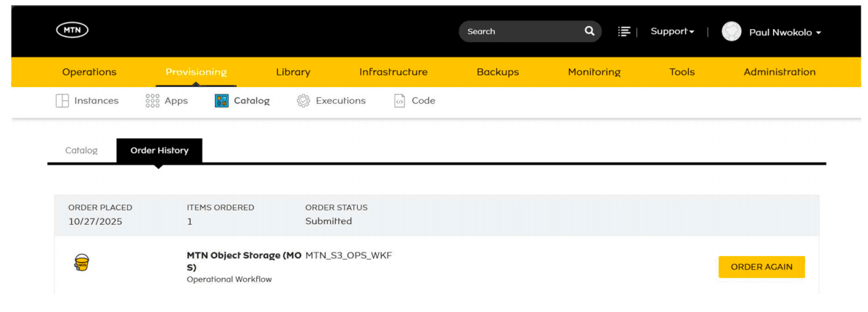The height and width of the screenshot is (312, 868).
Task: Click the Executions link
Action: (340, 101)
